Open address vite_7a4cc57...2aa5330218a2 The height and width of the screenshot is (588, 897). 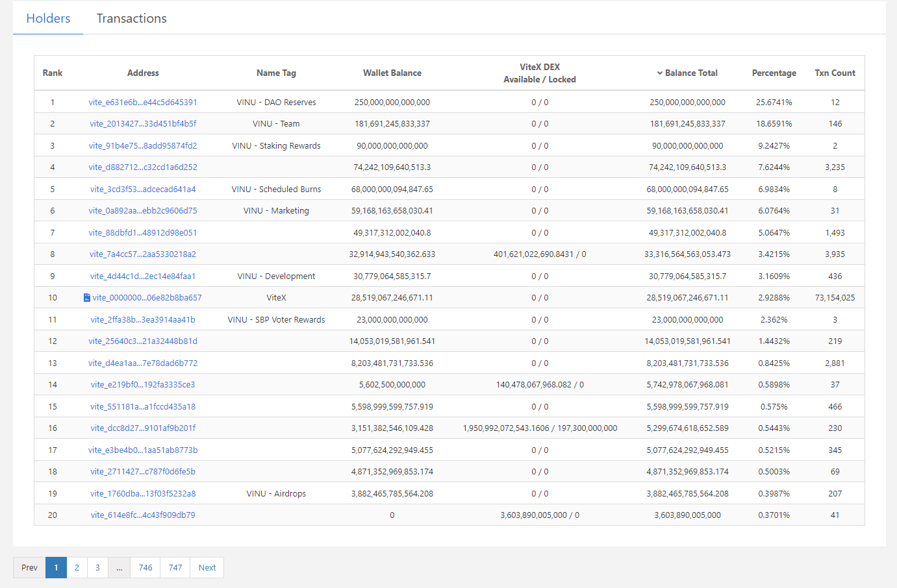click(x=143, y=254)
